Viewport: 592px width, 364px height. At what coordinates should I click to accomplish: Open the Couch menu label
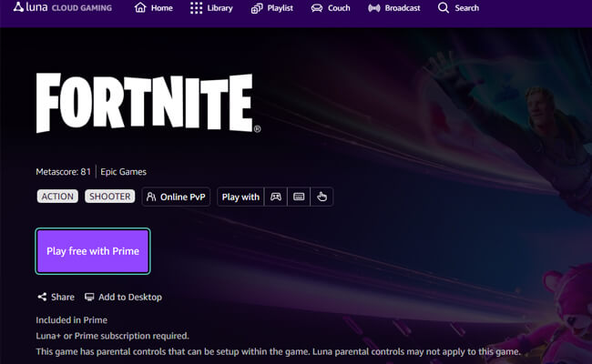339,8
